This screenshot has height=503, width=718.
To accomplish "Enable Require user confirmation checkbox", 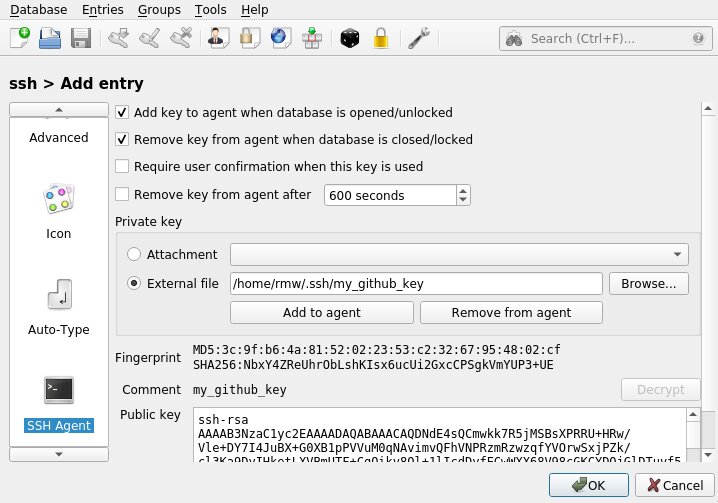I will [122, 166].
